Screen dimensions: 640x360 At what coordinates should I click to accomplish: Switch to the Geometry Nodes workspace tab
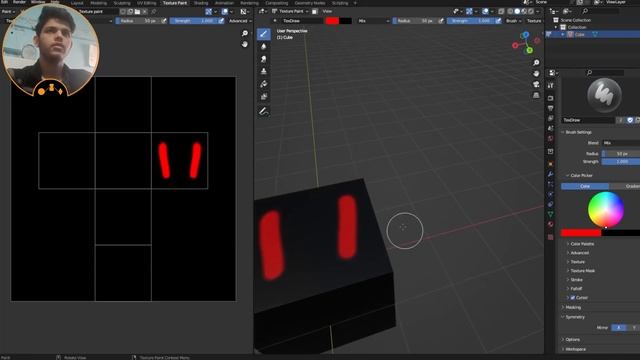(310, 3)
